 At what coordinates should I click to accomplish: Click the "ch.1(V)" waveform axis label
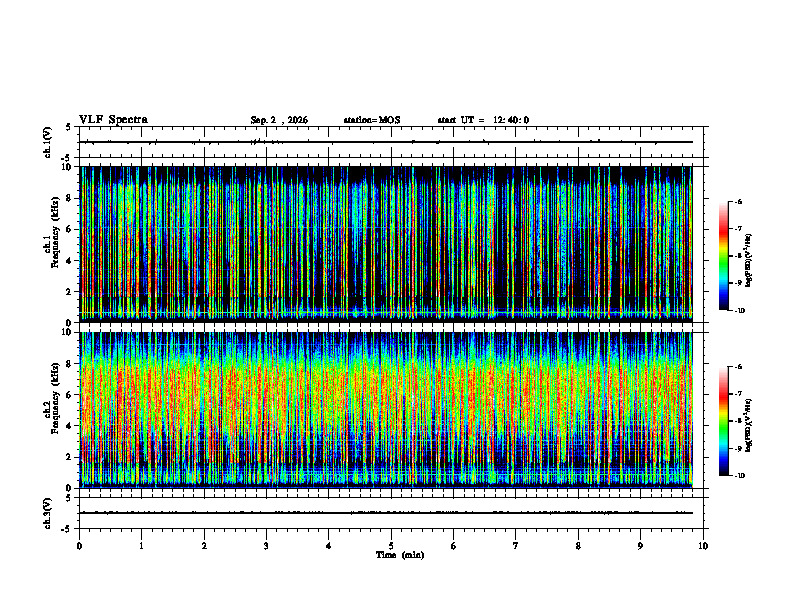(48, 142)
